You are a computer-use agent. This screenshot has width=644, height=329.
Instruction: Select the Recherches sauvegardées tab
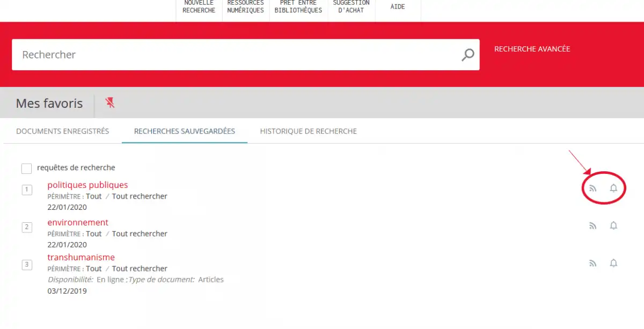pyautogui.click(x=185, y=131)
